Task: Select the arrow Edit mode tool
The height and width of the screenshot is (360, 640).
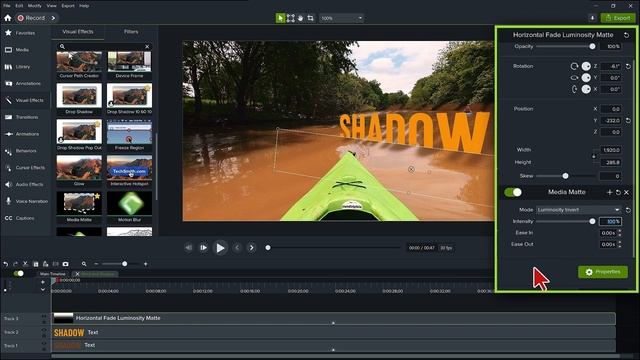Action: click(280, 18)
